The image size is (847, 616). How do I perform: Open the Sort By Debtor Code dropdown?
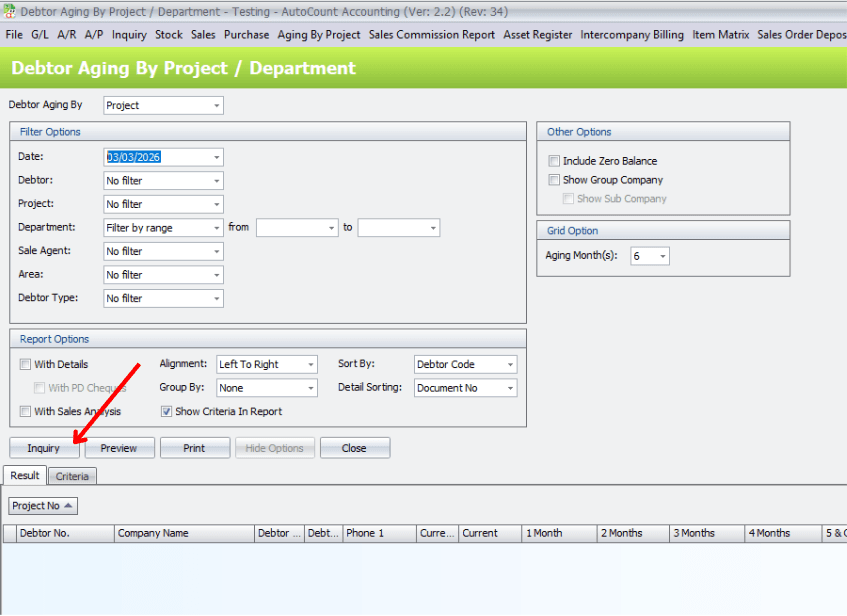click(x=510, y=365)
